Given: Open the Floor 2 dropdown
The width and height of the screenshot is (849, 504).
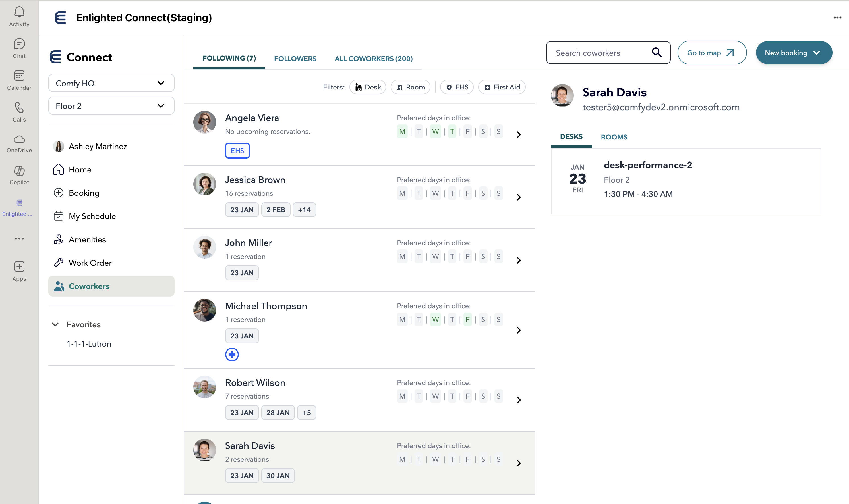Looking at the screenshot, I should coord(111,106).
